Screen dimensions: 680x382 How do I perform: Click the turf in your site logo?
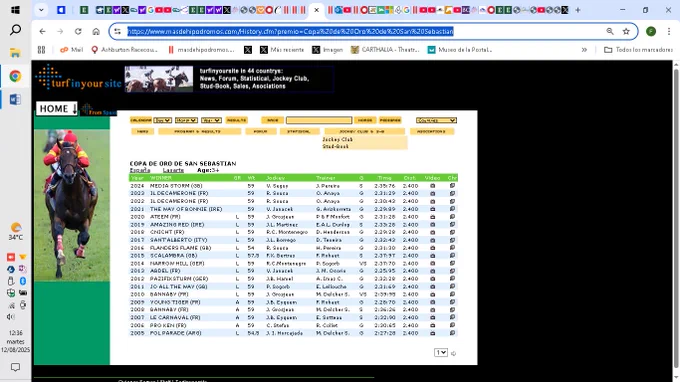pyautogui.click(x=78, y=78)
